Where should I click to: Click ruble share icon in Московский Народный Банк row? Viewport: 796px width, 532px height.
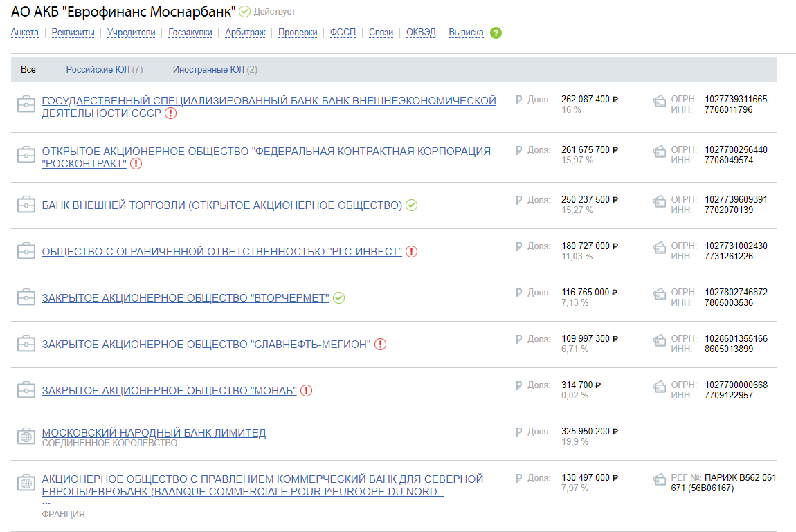coord(518,432)
